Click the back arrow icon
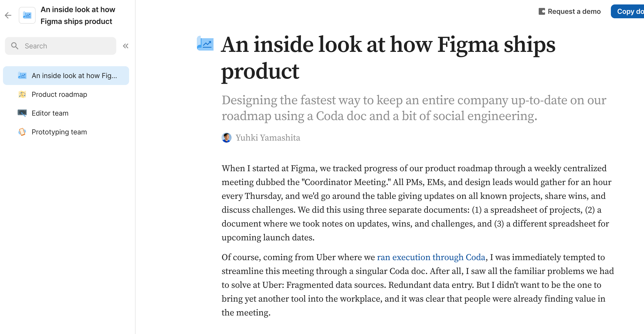644x334 pixels. (8, 16)
